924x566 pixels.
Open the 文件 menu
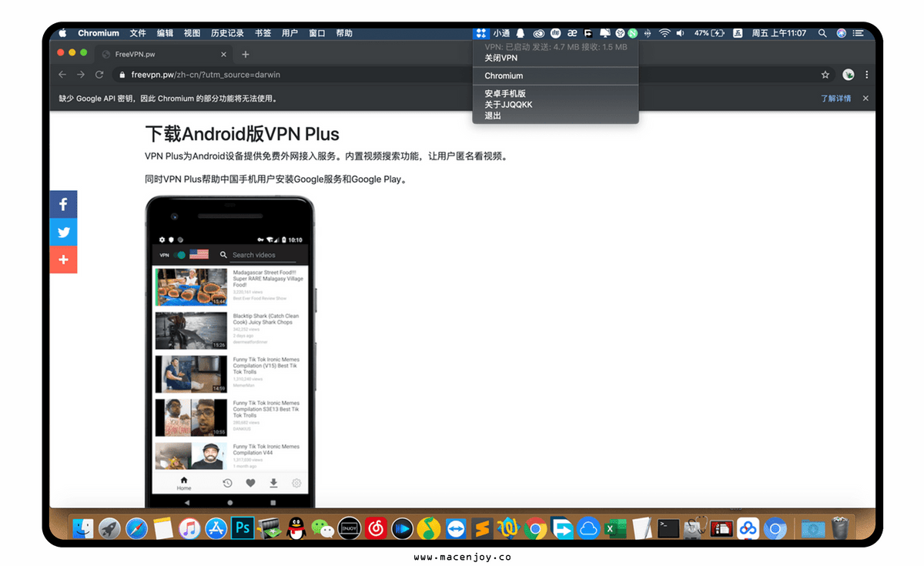pos(138,33)
